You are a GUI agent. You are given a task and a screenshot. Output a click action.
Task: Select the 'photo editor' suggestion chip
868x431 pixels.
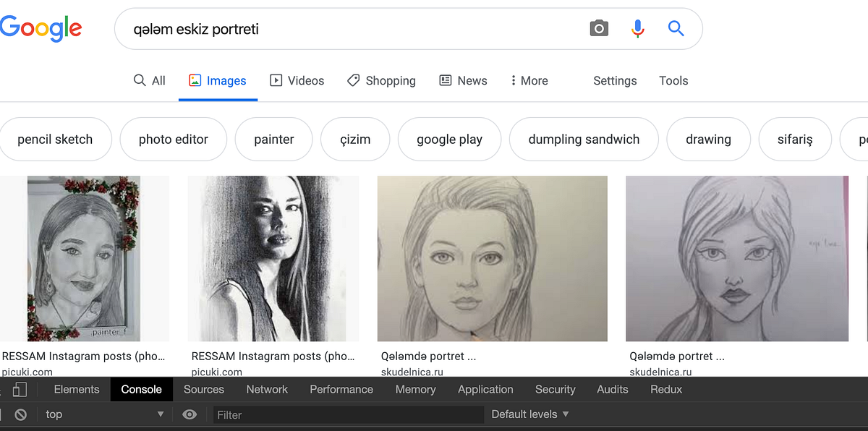174,140
